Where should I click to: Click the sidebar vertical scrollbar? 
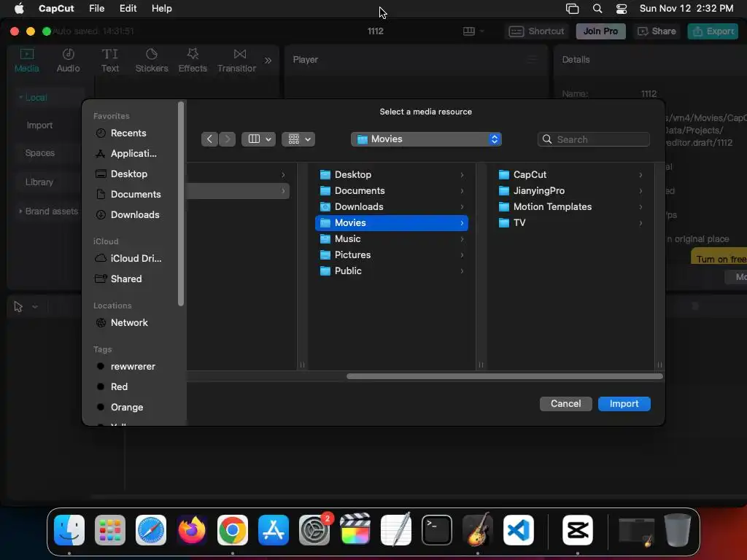pos(181,204)
